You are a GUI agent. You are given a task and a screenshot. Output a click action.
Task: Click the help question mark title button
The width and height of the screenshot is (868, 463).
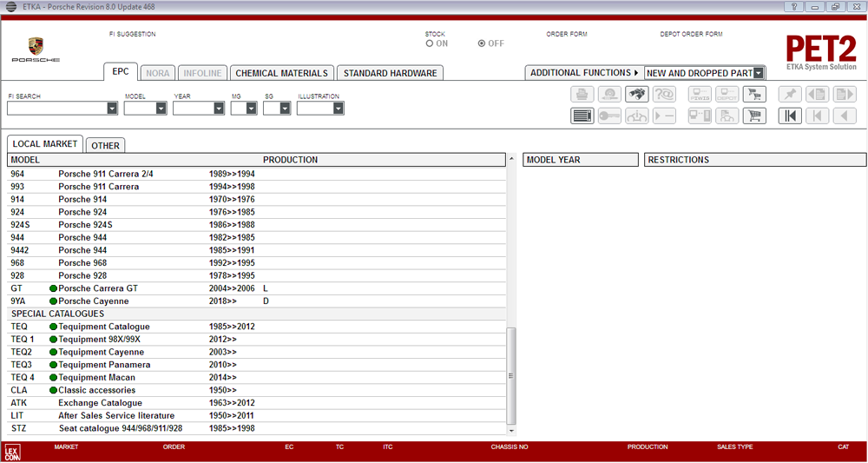794,7
